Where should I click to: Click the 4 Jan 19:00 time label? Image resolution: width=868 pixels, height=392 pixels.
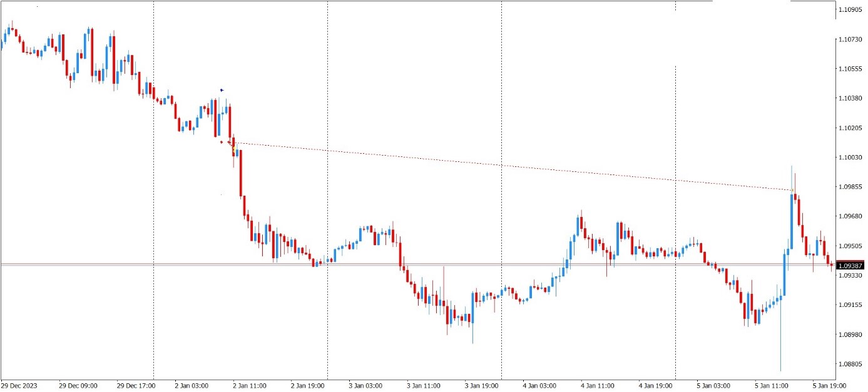tap(656, 386)
